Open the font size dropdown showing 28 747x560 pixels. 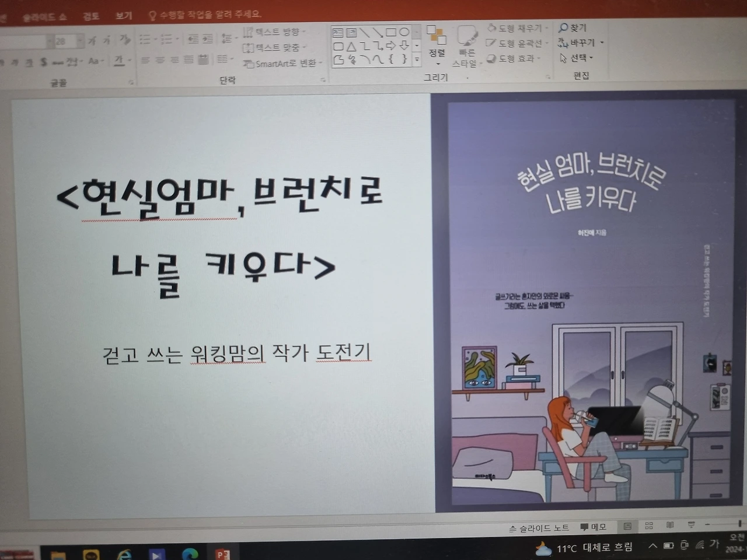(x=80, y=41)
